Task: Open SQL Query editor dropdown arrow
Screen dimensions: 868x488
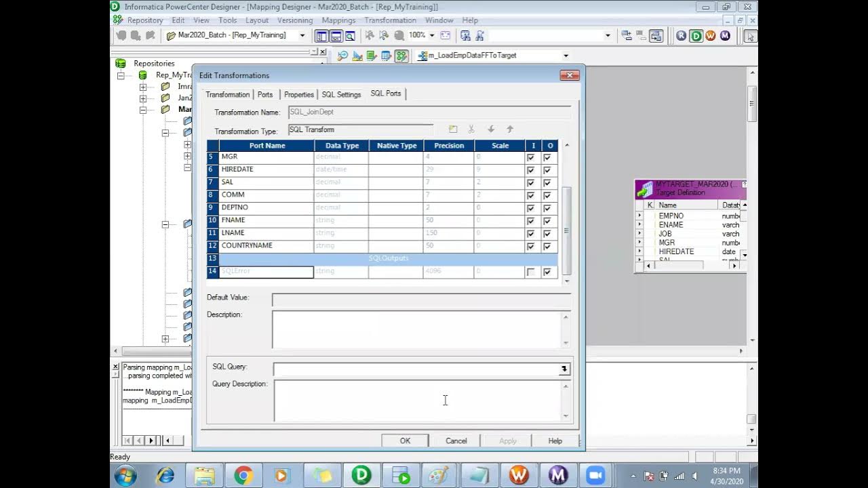Action: [564, 369]
